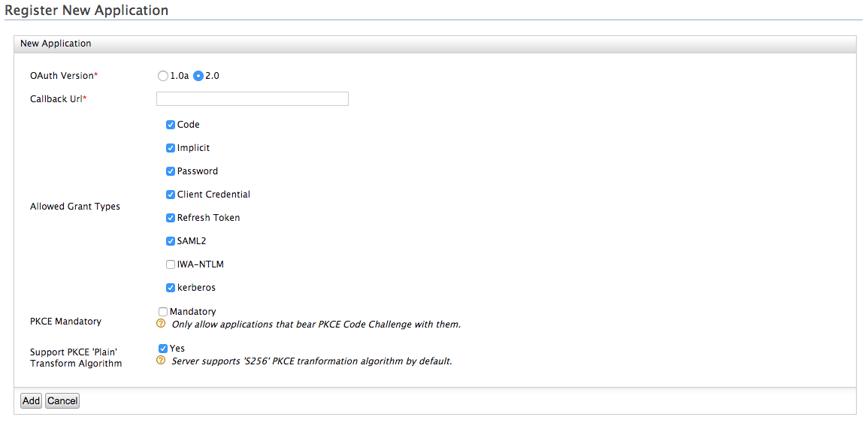Enable the PKCE Mandatory checkbox
Viewport: 868px width, 435px height.
[163, 312]
